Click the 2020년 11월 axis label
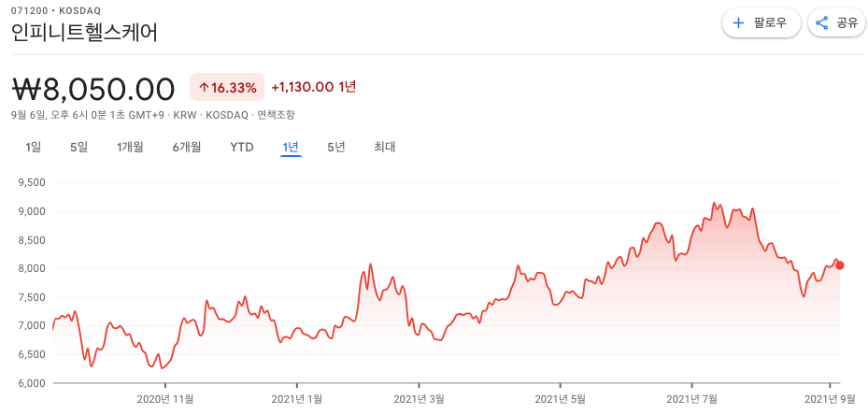The image size is (868, 414). click(165, 398)
